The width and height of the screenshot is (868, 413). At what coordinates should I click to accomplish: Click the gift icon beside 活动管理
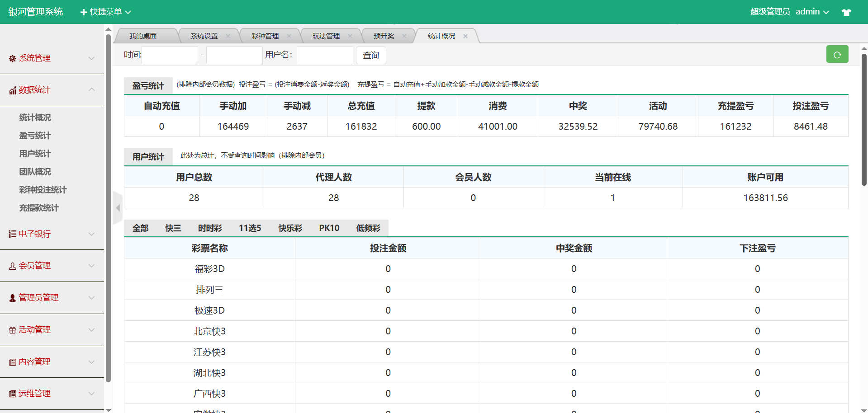pos(12,330)
